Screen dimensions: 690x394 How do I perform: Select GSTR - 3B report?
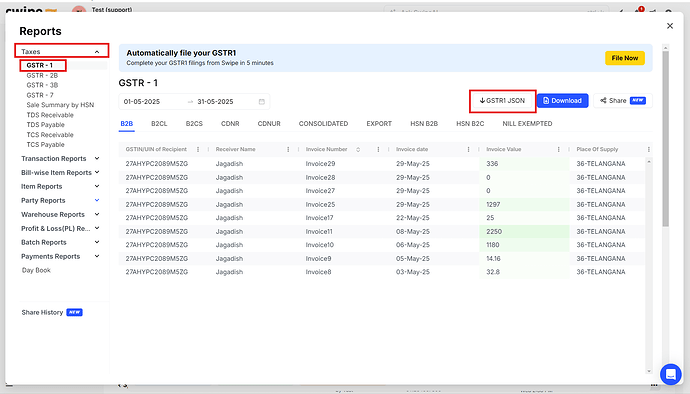coord(42,85)
